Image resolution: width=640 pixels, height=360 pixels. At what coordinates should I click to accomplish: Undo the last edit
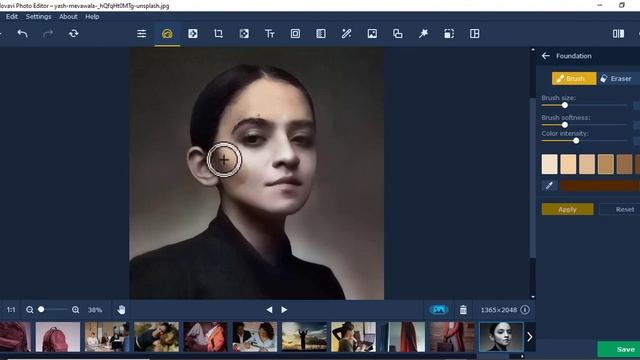point(22,33)
